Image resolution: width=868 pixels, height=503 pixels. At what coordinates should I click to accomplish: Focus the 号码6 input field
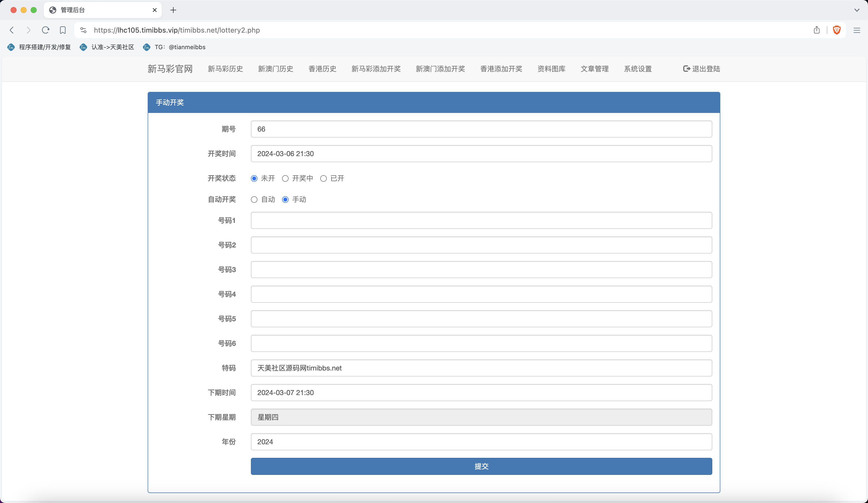[x=481, y=343]
